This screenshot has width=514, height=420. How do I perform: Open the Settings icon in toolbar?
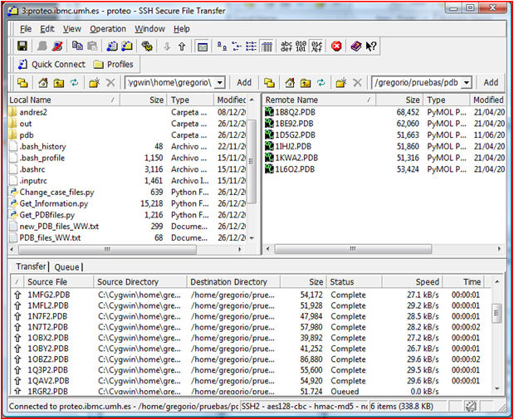tap(147, 46)
